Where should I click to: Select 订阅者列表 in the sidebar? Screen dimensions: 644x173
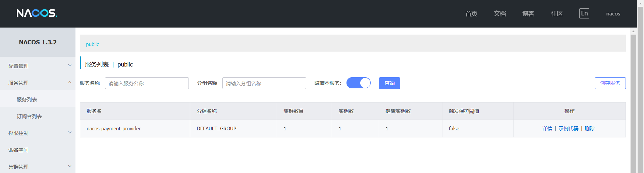click(38, 116)
